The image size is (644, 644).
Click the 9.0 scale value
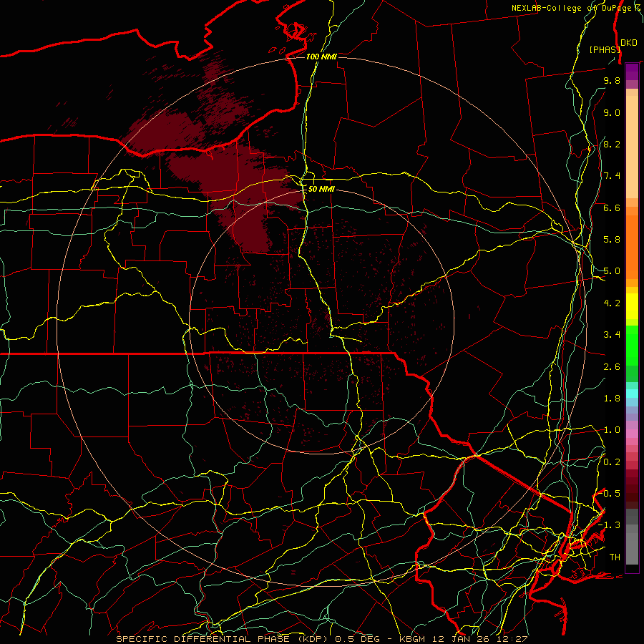[612, 112]
